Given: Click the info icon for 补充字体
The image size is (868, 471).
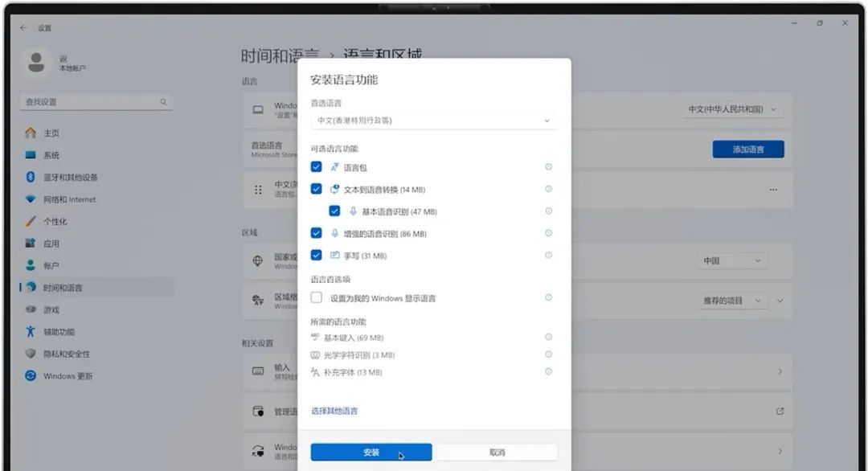Looking at the screenshot, I should (548, 371).
